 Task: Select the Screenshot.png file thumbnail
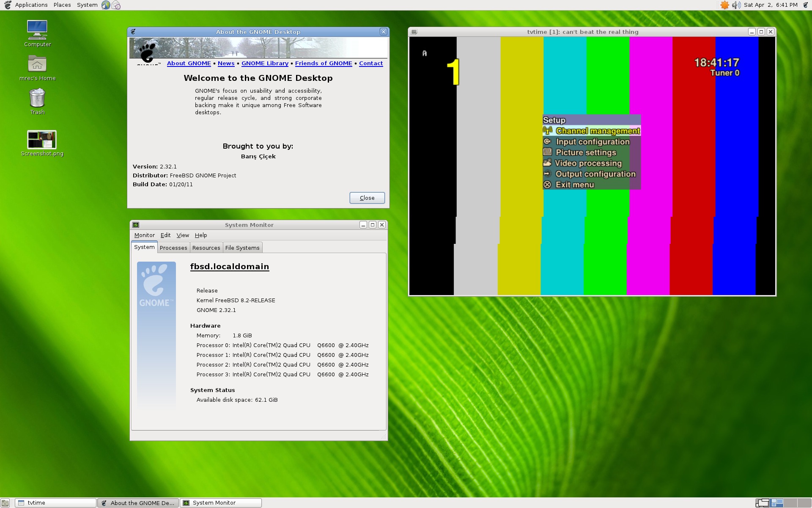[41, 139]
